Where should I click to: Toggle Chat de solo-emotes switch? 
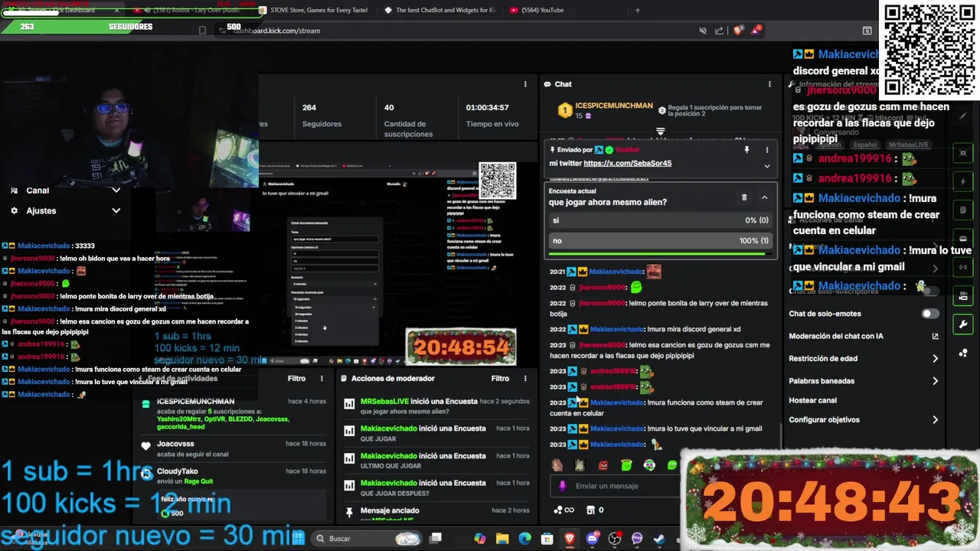coord(929,314)
